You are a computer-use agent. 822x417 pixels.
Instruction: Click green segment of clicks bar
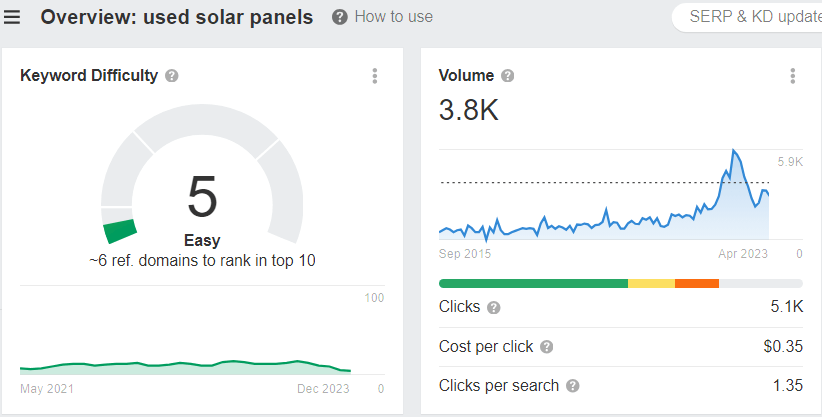(532, 284)
